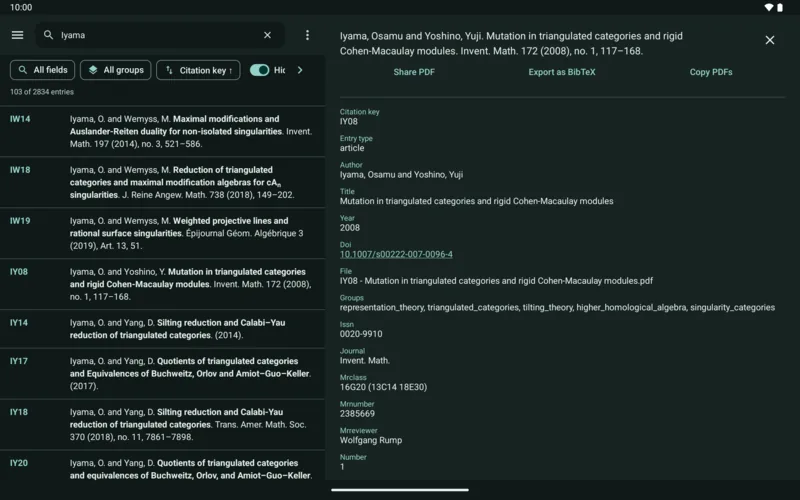Close the entry details panel
This screenshot has width=800, height=500.
(x=769, y=40)
